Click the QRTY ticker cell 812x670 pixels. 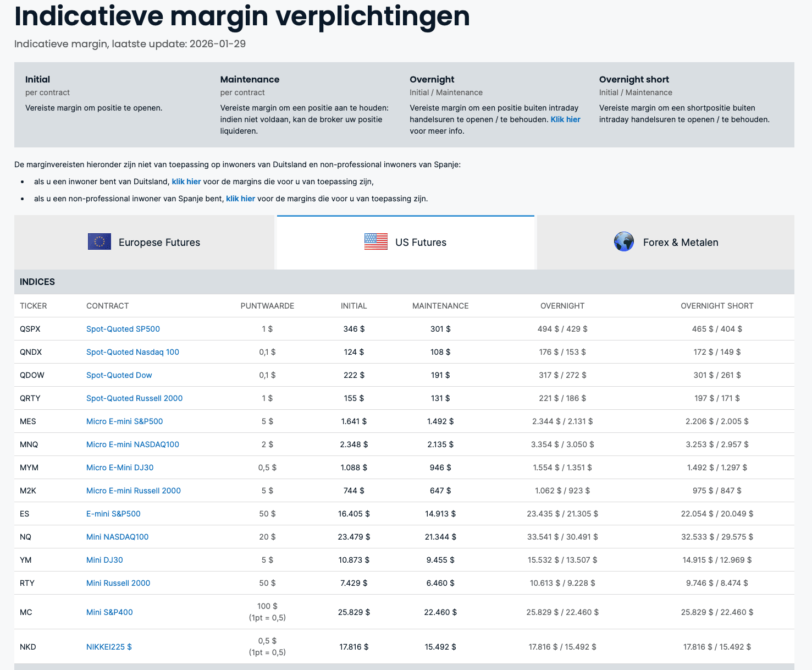[x=30, y=398]
